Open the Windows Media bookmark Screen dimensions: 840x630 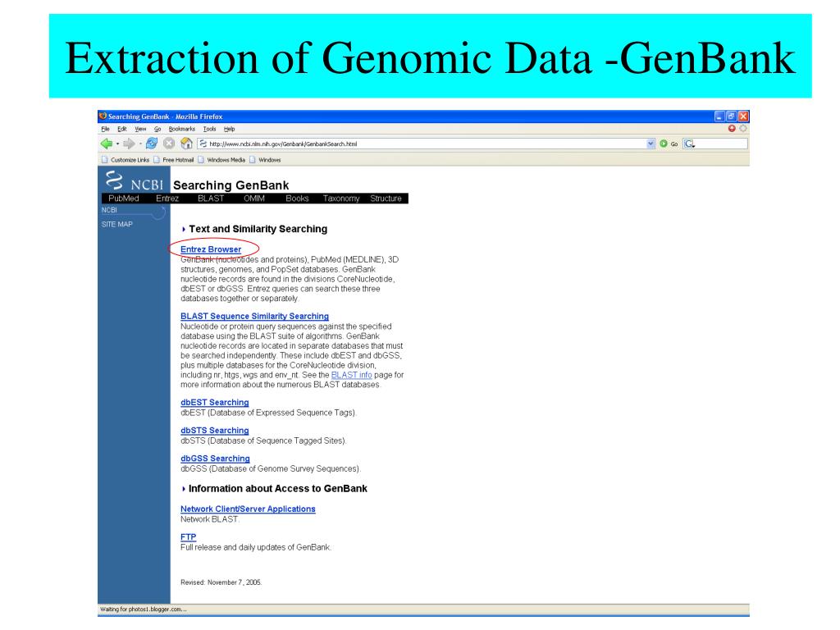221,160
